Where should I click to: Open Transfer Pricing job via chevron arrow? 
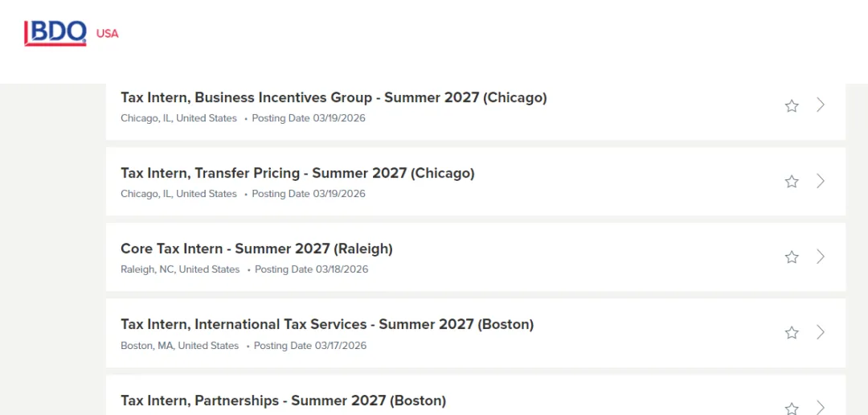(821, 181)
